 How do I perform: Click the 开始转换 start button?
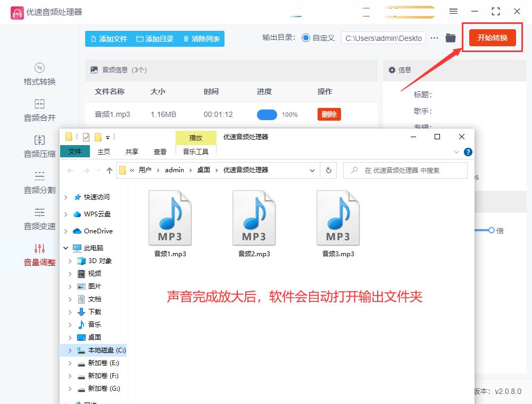(x=492, y=38)
